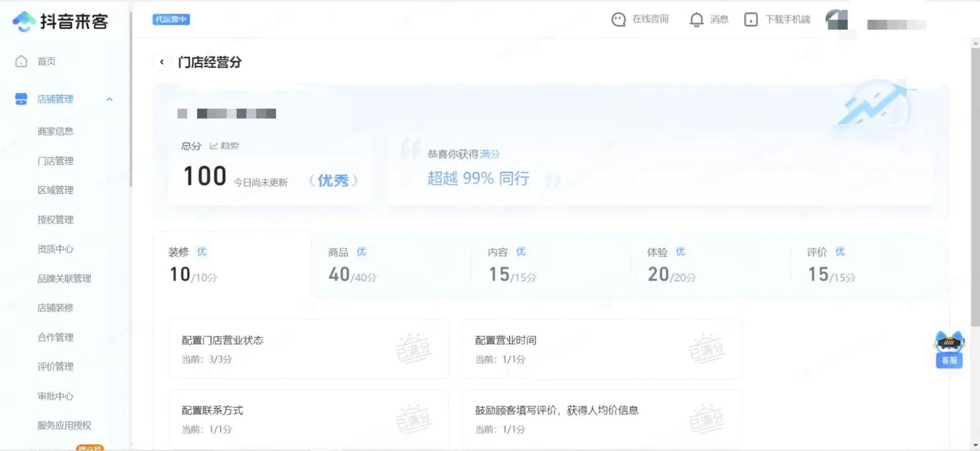The height and width of the screenshot is (451, 980).
Task: Open the 配置门店营业状态 card
Action: pos(309,350)
